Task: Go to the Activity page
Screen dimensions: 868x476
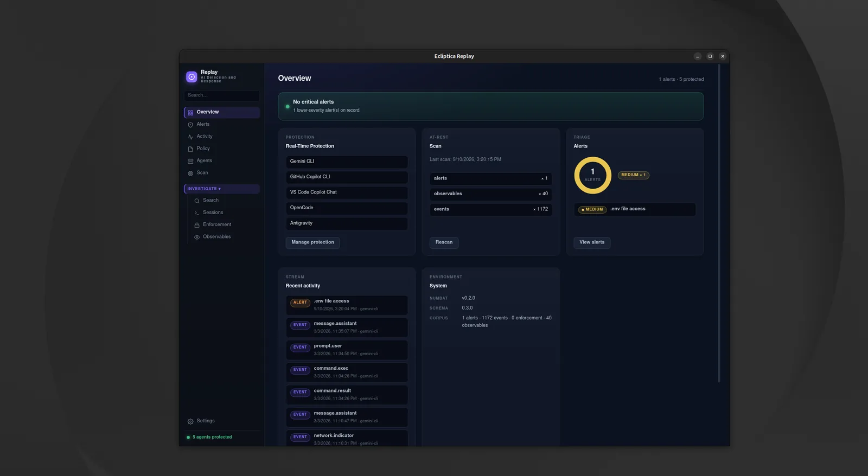Action: tap(221, 137)
